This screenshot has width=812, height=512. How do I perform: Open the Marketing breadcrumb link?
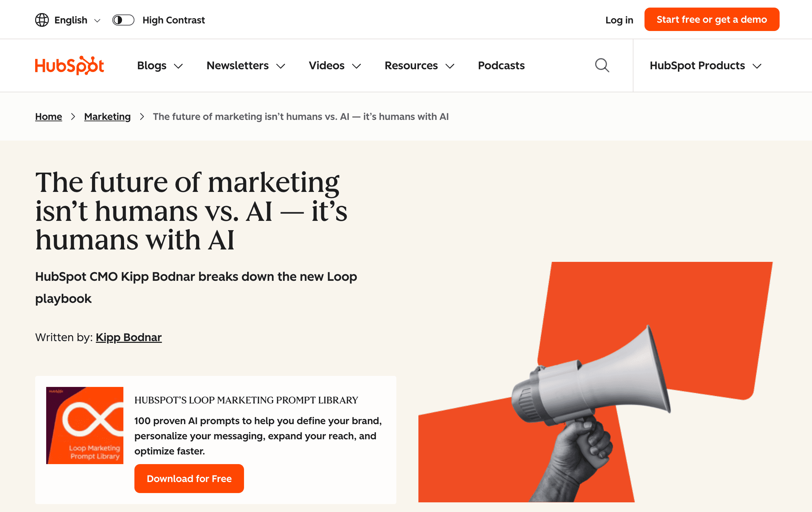click(x=107, y=116)
